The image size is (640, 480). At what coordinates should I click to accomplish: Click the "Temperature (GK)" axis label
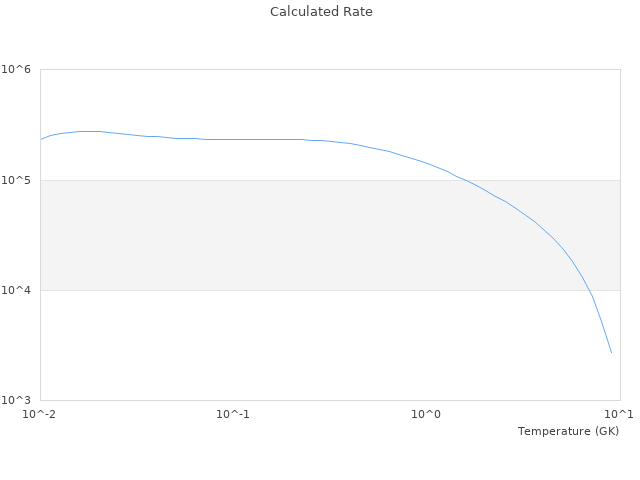tap(568, 431)
